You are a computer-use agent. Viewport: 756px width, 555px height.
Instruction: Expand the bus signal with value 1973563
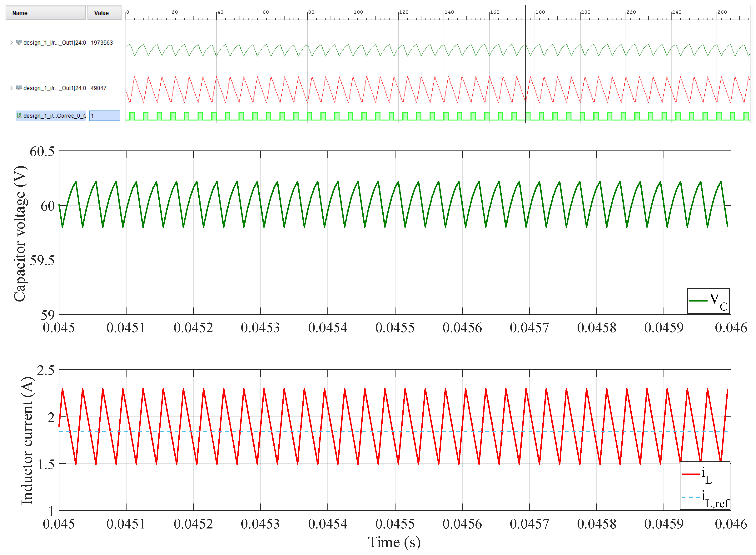pos(11,42)
